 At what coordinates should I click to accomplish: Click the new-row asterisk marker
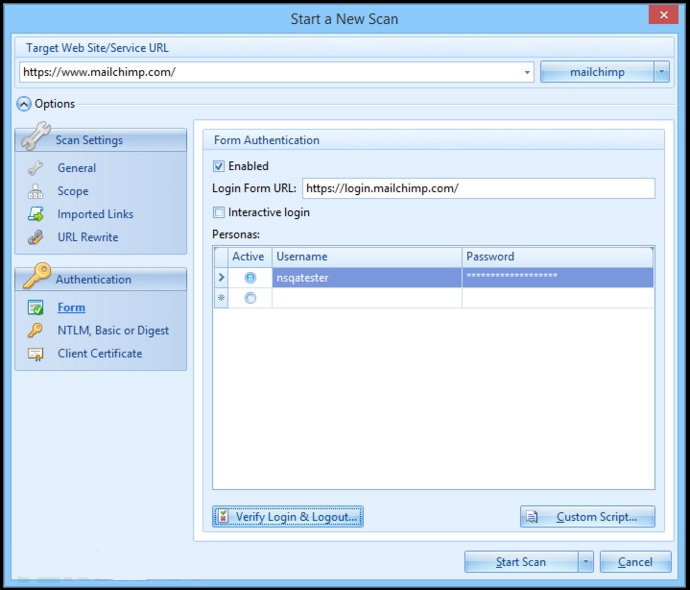221,298
